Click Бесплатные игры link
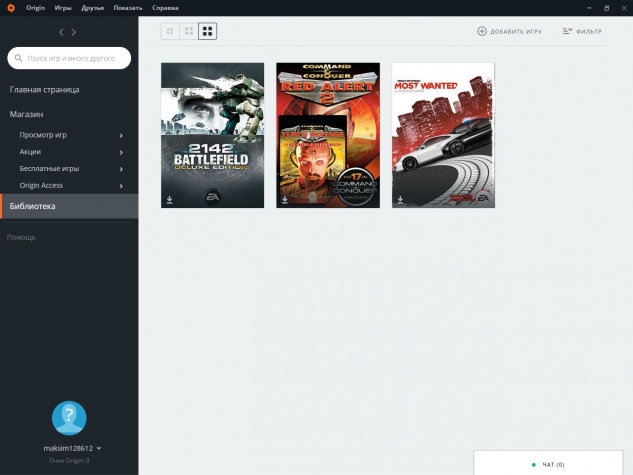Image resolution: width=633 pixels, height=475 pixels. coord(49,169)
